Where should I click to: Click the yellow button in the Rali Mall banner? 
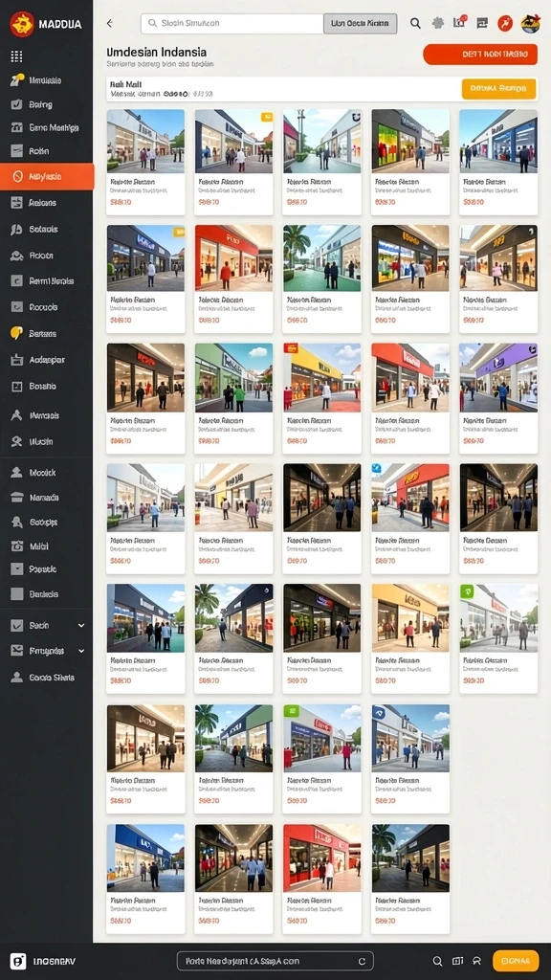coord(498,89)
